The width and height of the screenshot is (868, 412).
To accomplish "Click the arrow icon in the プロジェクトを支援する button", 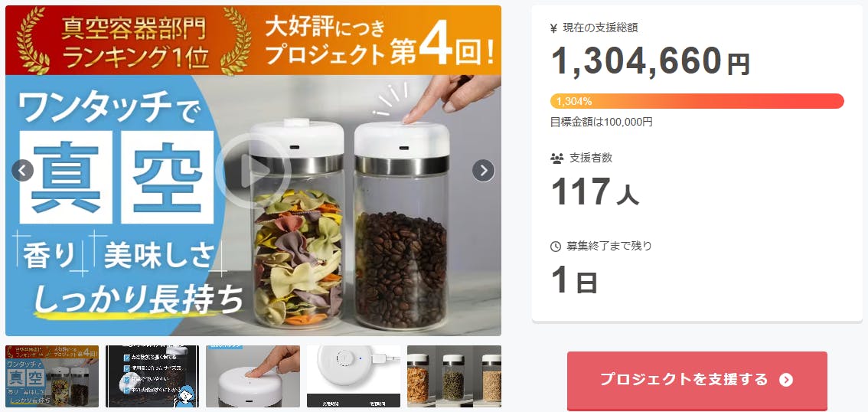I will coord(786,380).
